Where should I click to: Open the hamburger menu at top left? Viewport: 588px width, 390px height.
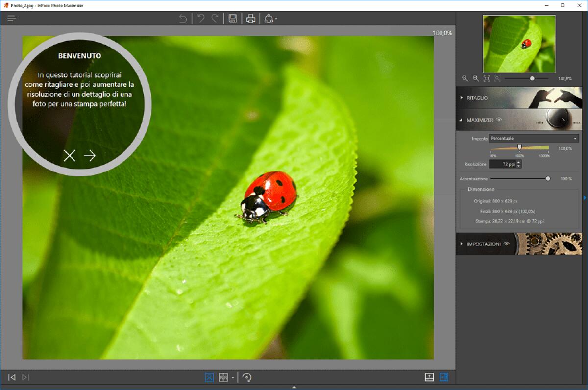12,18
